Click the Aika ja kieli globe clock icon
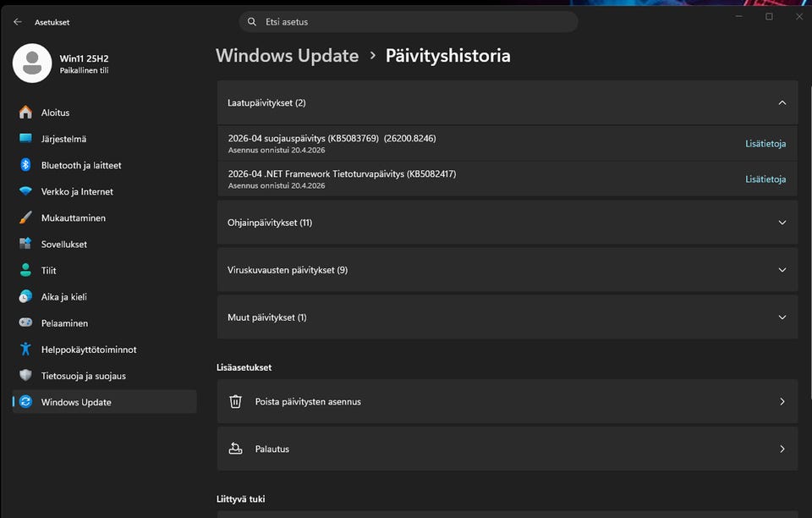 [x=25, y=296]
